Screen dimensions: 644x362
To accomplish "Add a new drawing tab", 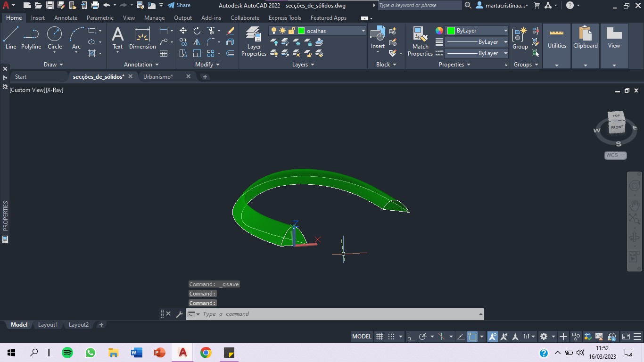I will click(x=205, y=76).
